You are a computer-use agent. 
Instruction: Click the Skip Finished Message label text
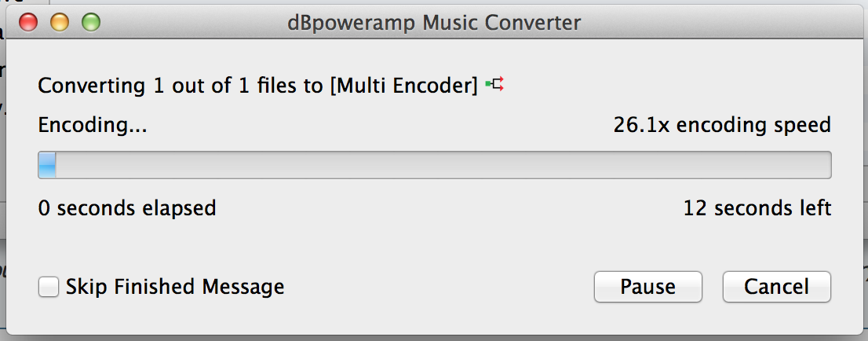(x=174, y=288)
